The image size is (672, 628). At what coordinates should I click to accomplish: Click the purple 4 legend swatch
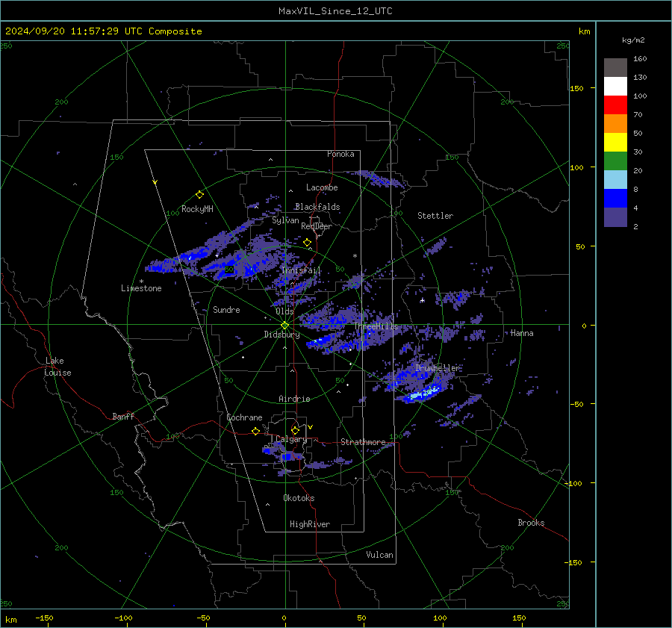[615, 217]
